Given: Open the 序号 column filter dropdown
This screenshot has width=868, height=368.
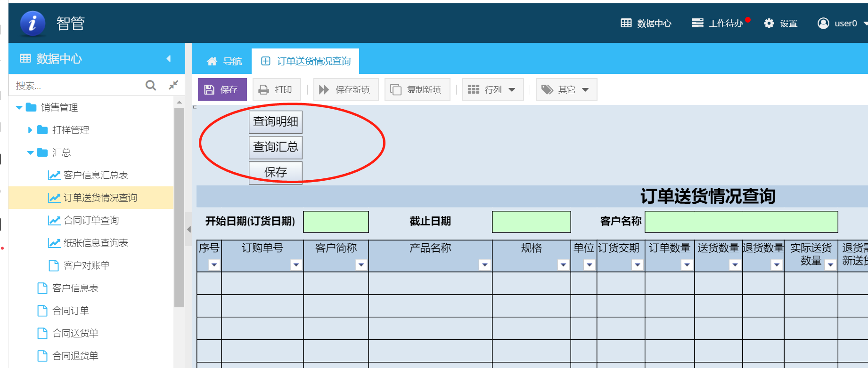Looking at the screenshot, I should 214,265.
